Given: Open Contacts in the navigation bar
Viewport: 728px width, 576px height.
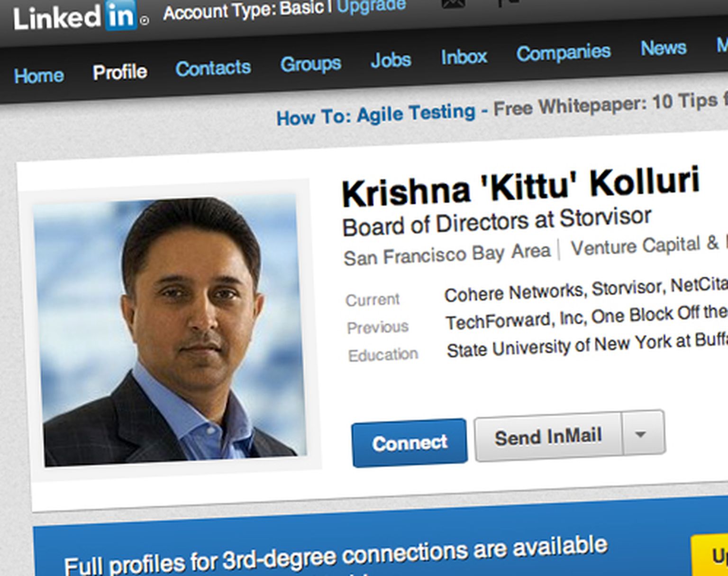Looking at the screenshot, I should point(213,68).
